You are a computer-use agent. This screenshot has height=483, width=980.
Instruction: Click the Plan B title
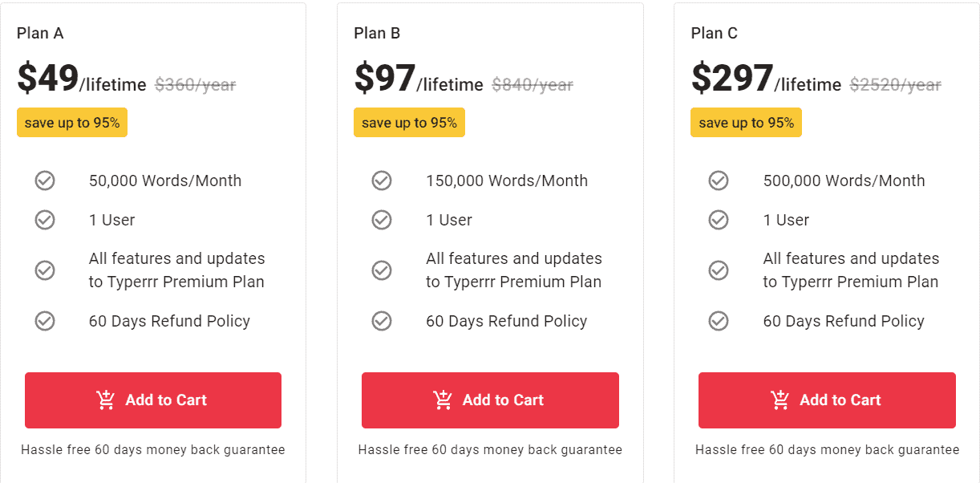click(x=377, y=33)
